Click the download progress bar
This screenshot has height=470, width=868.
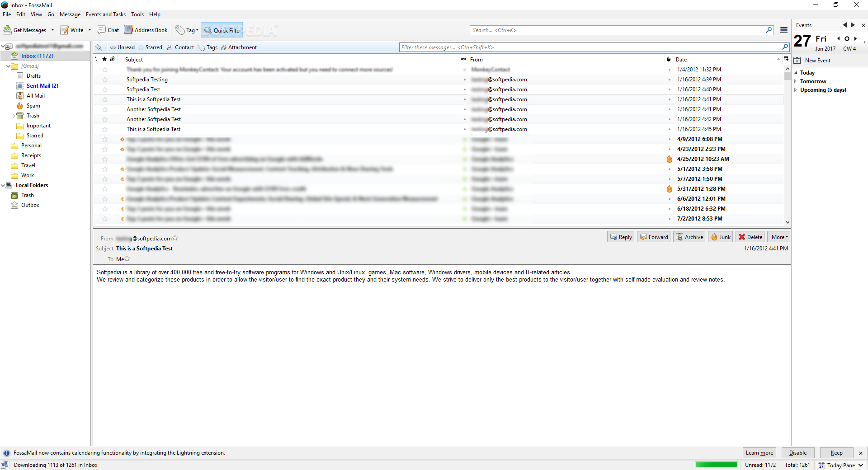click(x=716, y=465)
